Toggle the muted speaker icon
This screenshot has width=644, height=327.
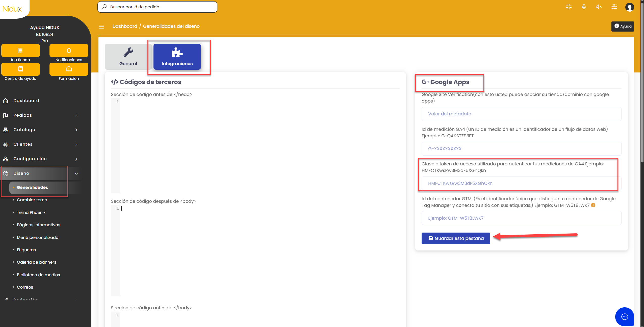pyautogui.click(x=599, y=7)
